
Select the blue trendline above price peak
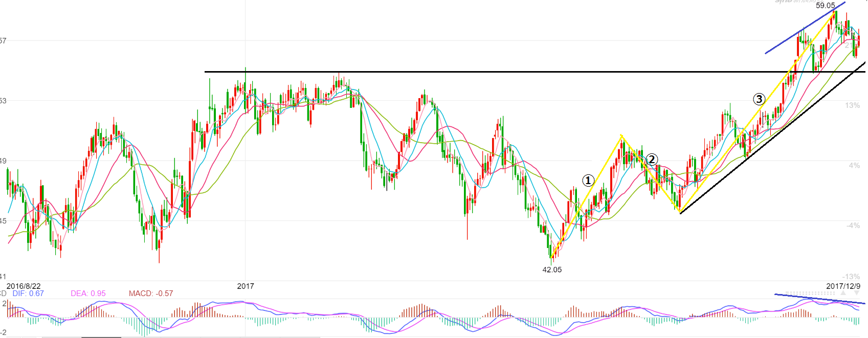coord(803,29)
